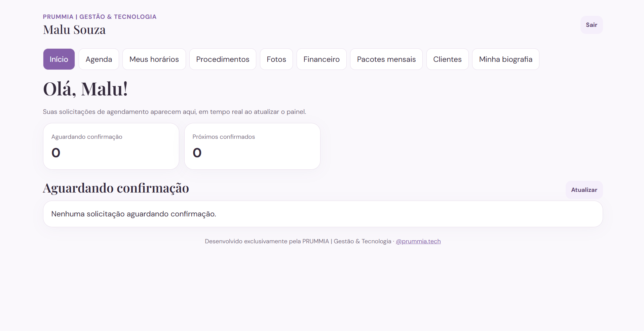Follow the @prummia.tech link
The image size is (644, 331).
(418, 241)
